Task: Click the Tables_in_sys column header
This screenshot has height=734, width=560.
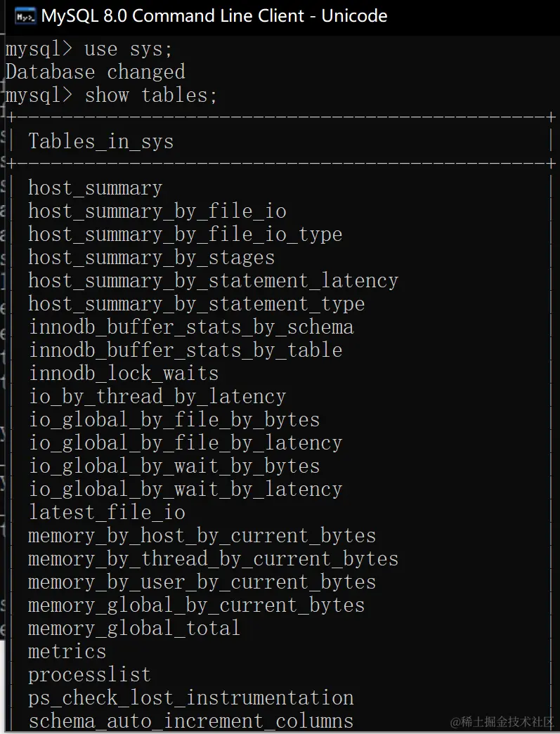Action: pyautogui.click(x=101, y=142)
